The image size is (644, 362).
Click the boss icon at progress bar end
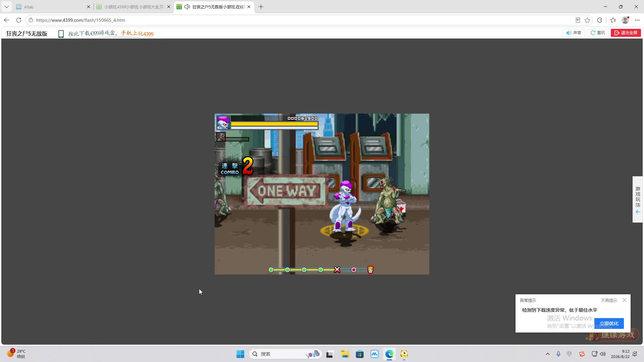370,269
